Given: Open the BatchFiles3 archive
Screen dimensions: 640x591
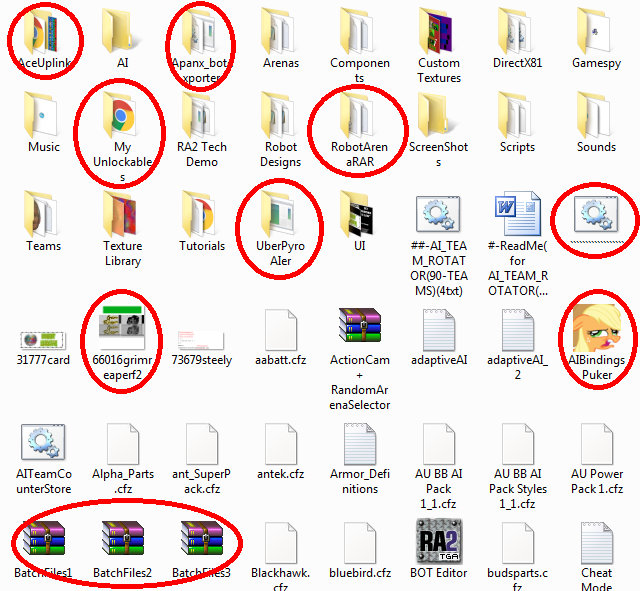Looking at the screenshot, I should (x=201, y=541).
